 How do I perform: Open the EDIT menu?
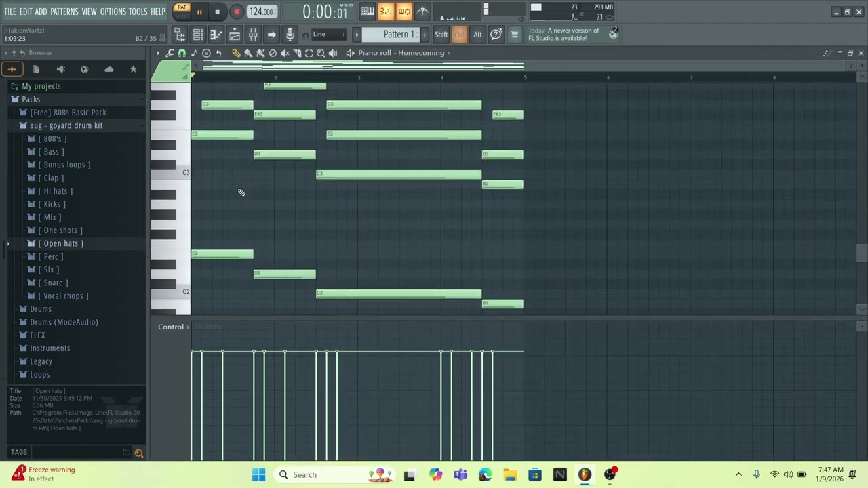coord(26,12)
